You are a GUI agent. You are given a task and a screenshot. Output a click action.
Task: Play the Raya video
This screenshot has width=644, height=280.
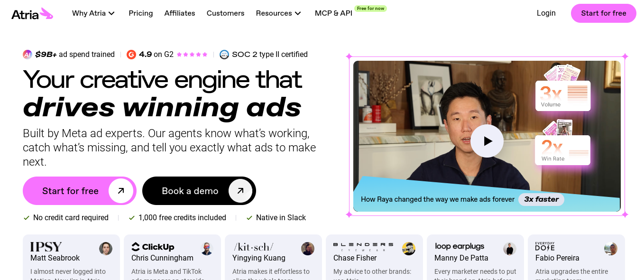(x=487, y=141)
